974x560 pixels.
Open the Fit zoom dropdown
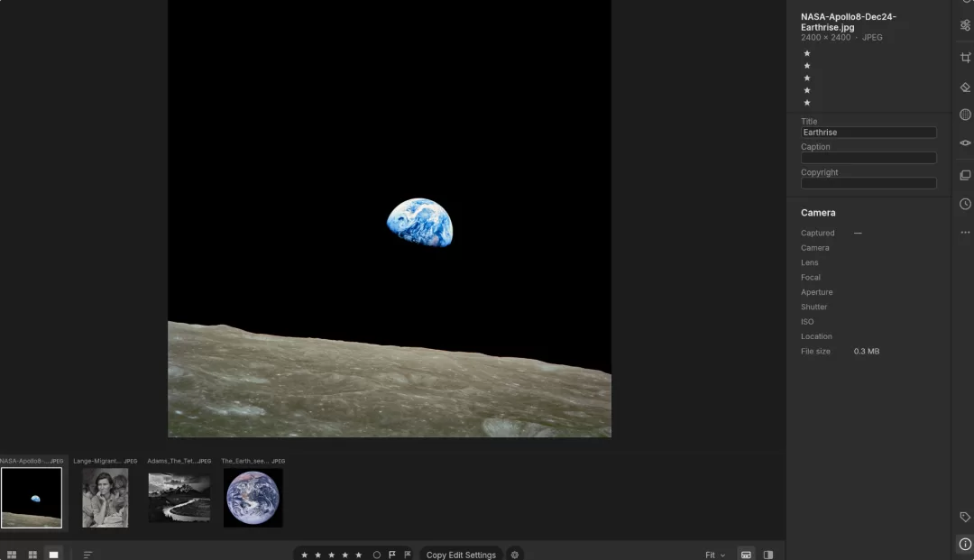point(715,555)
